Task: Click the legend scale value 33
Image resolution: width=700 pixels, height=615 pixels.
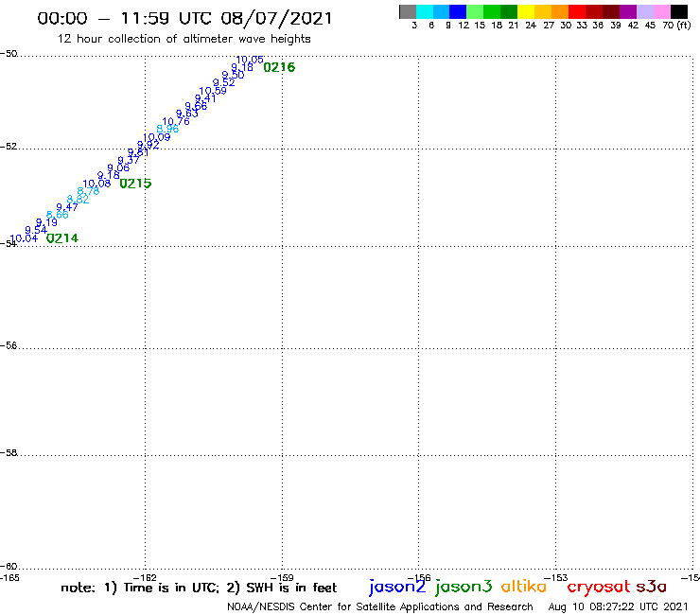Action: 582,26
